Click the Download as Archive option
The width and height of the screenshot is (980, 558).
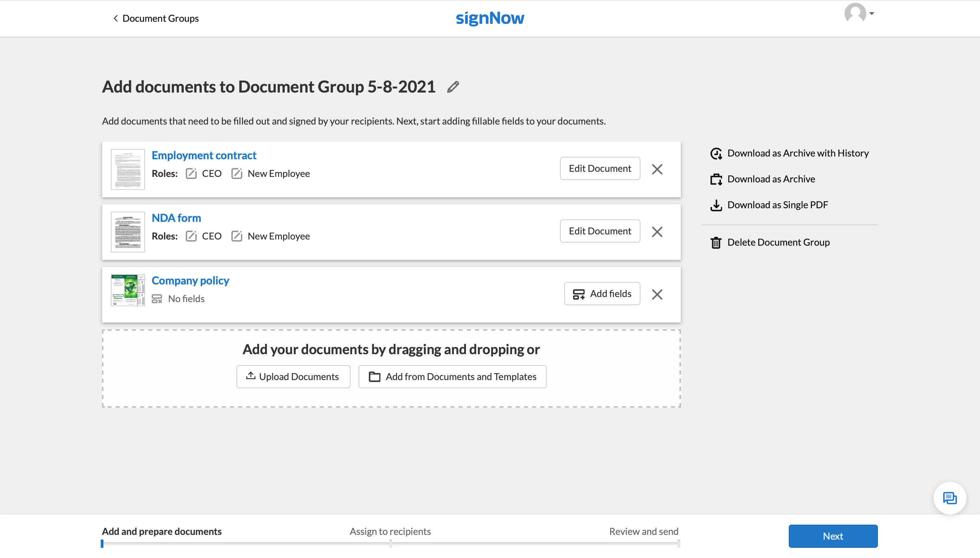click(771, 179)
